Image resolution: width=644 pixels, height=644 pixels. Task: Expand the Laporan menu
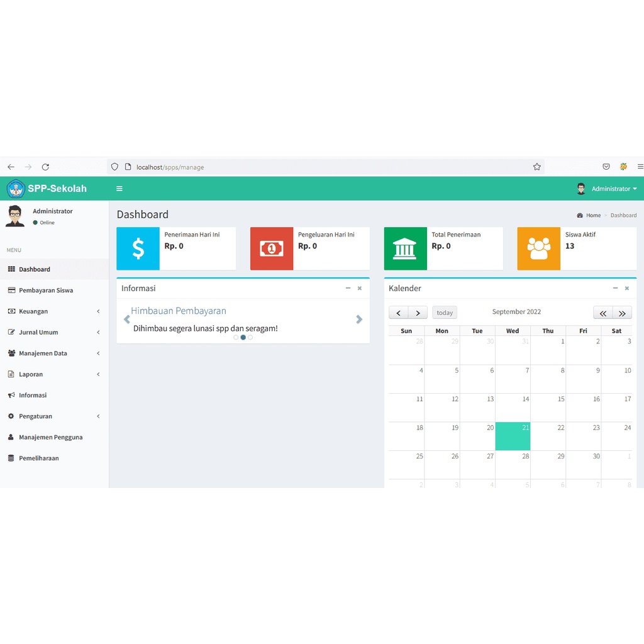54,374
